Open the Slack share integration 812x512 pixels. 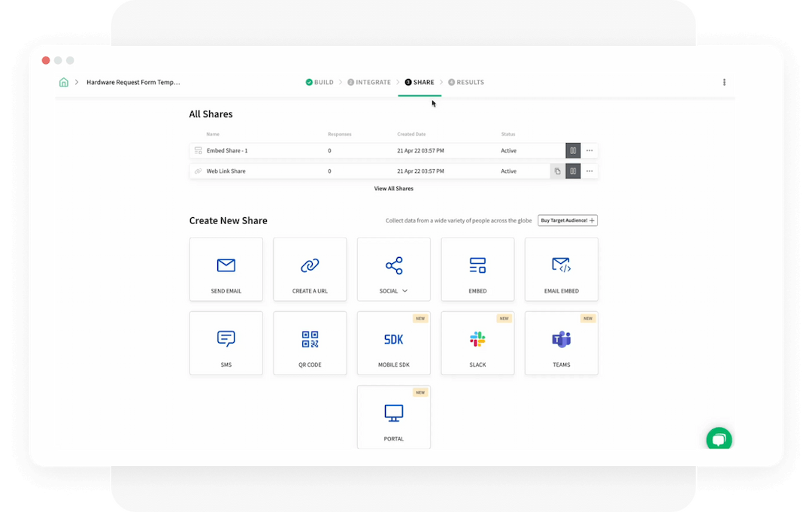pos(477,343)
